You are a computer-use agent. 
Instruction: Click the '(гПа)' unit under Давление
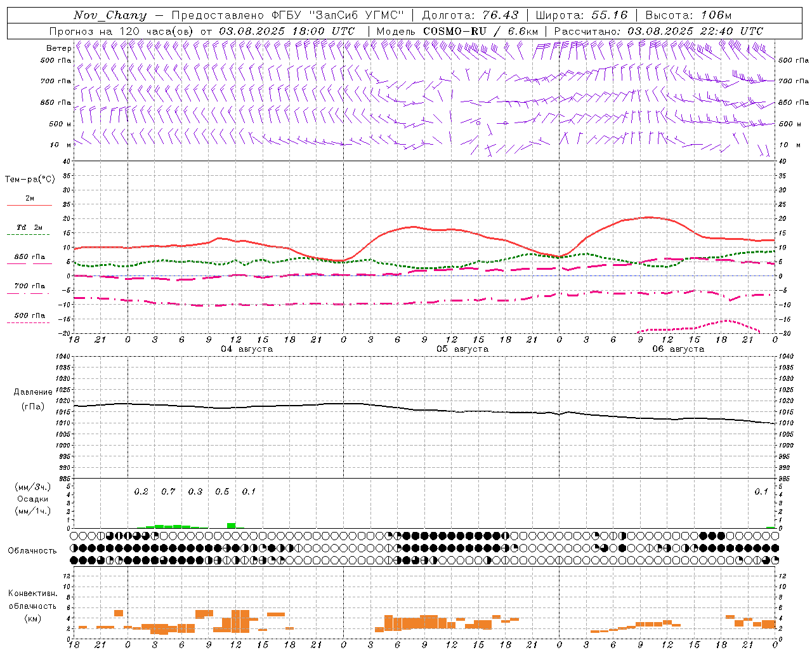(x=33, y=407)
